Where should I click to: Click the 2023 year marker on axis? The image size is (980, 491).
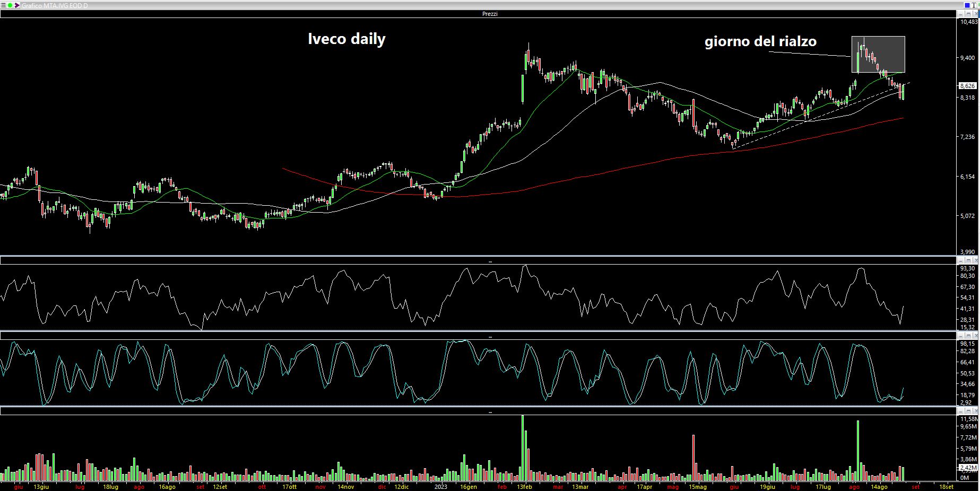(441, 487)
